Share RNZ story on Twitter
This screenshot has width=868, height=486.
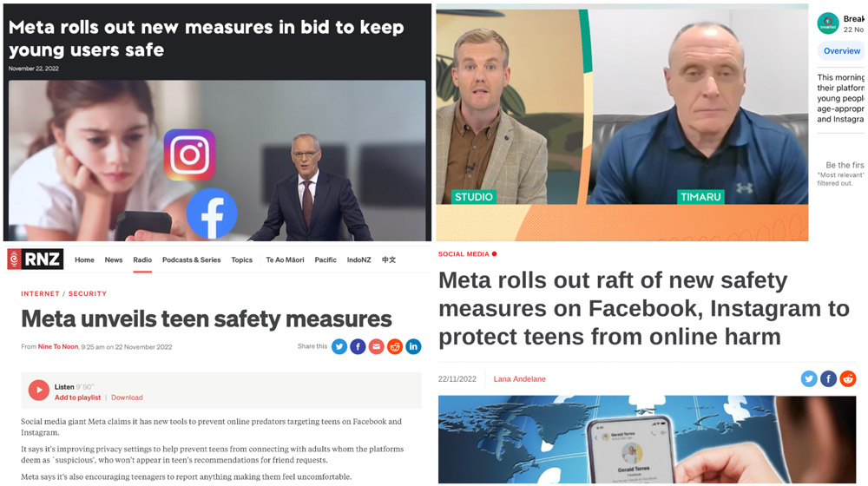pos(339,346)
